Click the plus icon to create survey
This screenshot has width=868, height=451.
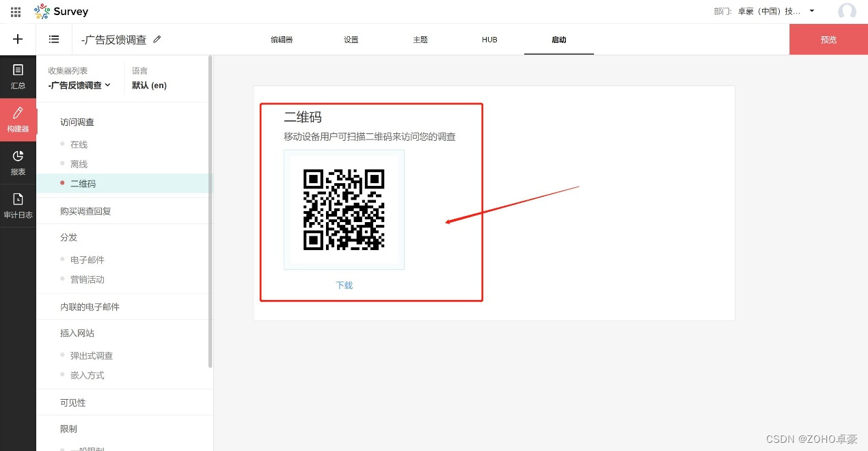coord(18,40)
